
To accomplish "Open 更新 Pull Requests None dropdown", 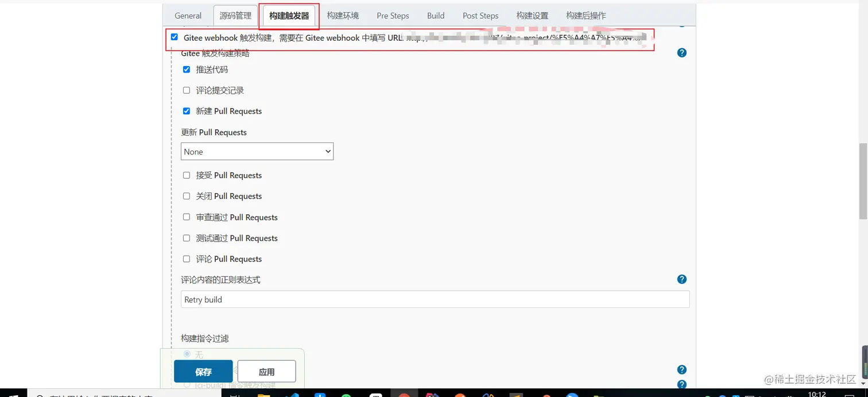I will [x=257, y=152].
